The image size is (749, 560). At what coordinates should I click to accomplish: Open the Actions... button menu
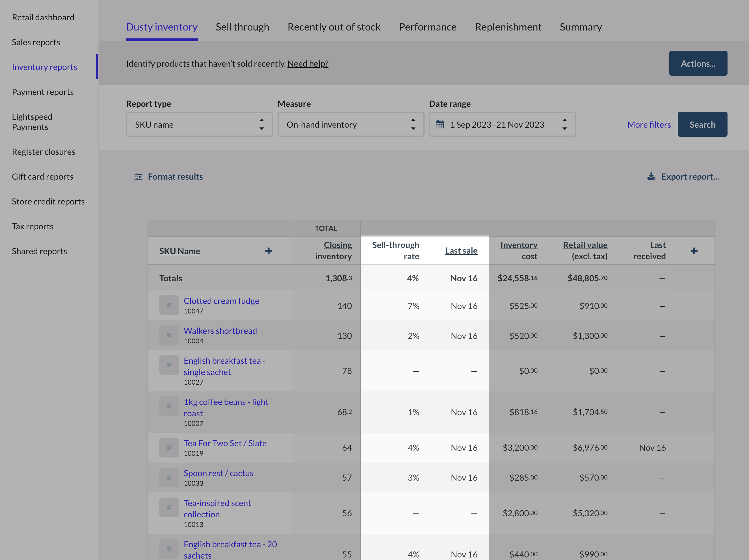pyautogui.click(x=698, y=64)
